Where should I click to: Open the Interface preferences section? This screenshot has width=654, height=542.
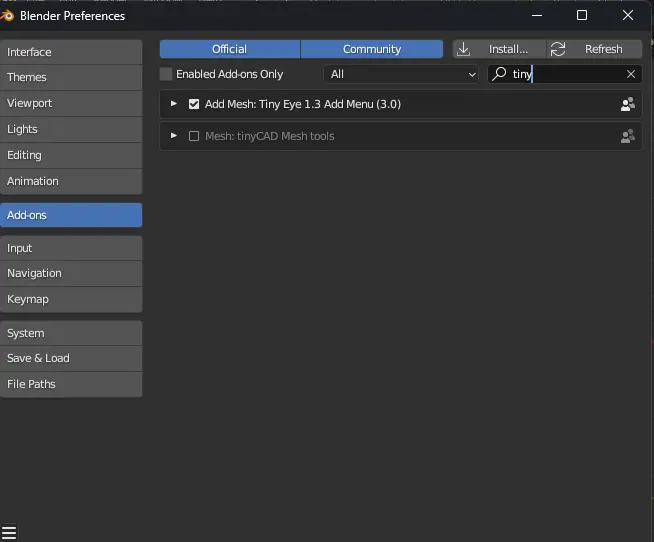tap(71, 52)
